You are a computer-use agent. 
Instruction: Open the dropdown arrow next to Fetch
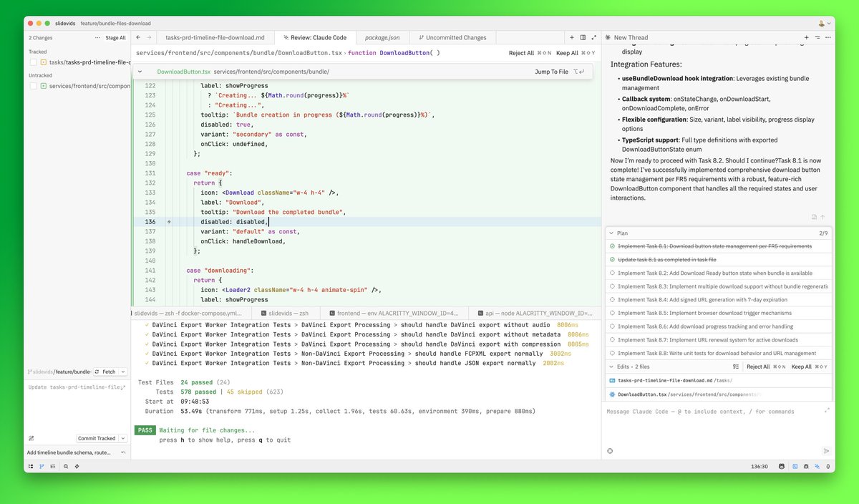[x=123, y=372]
